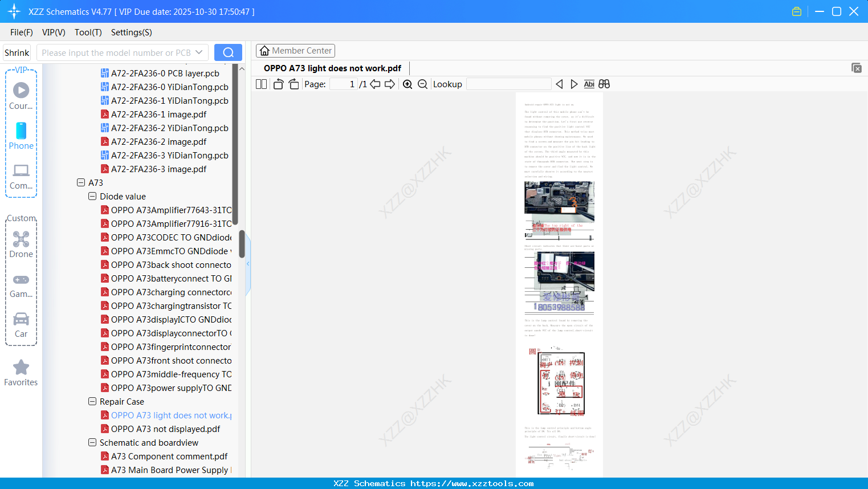Screen dimensions: 868x489
Task: Open A72-2FA236-3 image.pdf
Action: click(x=154, y=169)
